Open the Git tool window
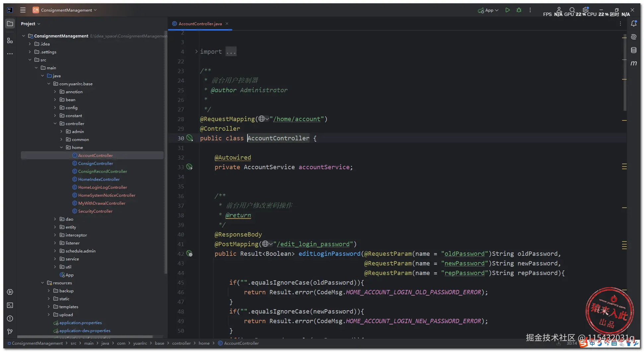Screen dimensions: 644x352 coord(10,331)
